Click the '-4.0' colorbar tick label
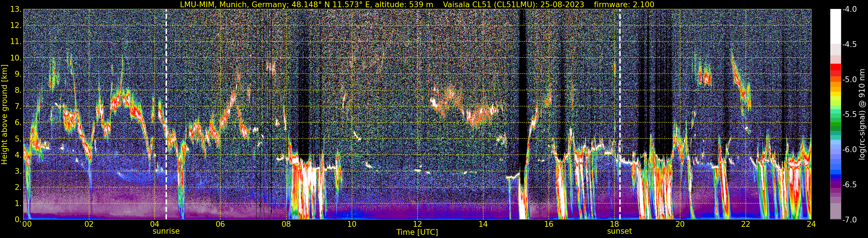Screen dimensions: 868x238 click(x=850, y=10)
